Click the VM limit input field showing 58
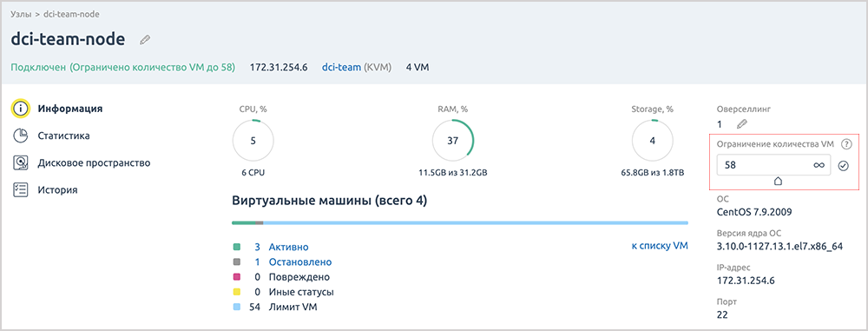 pos(774,165)
